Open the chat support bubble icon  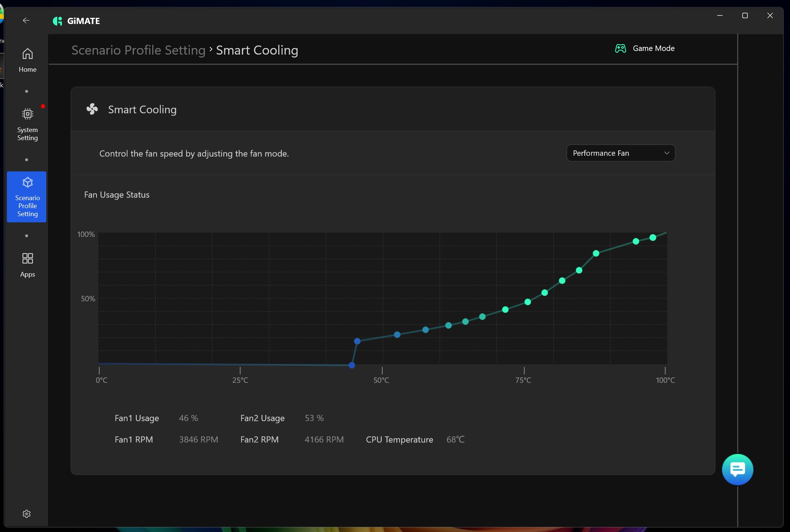738,469
